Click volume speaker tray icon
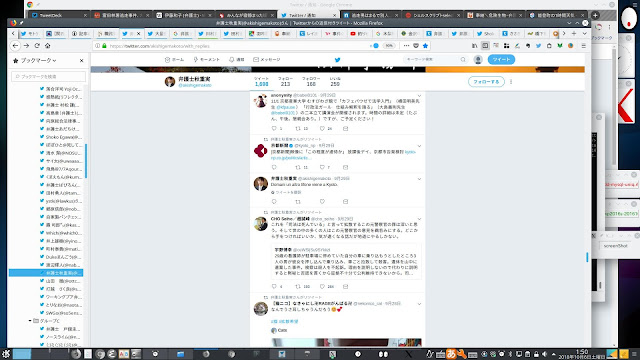This screenshot has width=640, height=360. (544, 354)
